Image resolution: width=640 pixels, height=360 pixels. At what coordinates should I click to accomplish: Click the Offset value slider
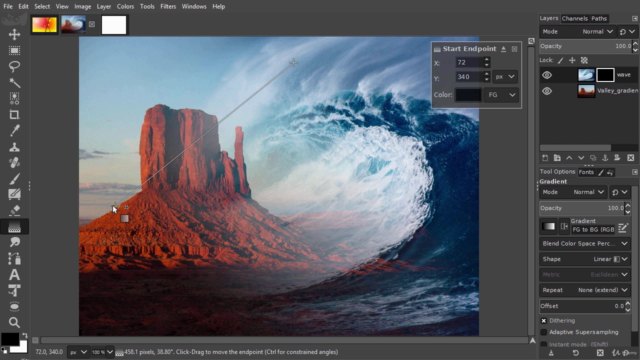[581, 306]
